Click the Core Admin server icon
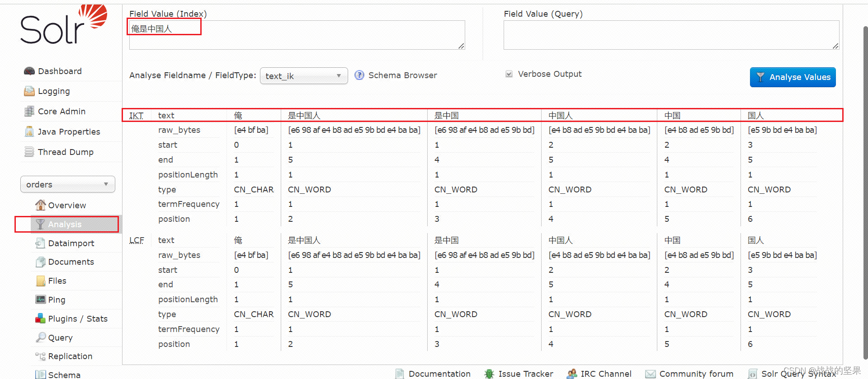 29,111
